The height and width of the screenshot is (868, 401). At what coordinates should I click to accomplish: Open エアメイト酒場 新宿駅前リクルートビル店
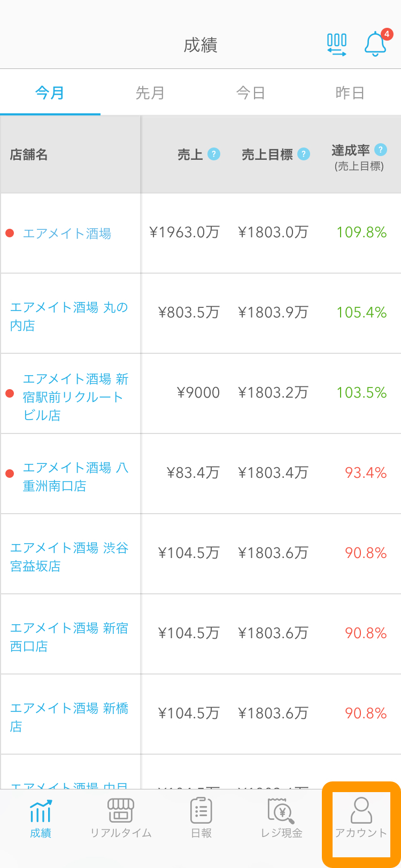click(75, 397)
